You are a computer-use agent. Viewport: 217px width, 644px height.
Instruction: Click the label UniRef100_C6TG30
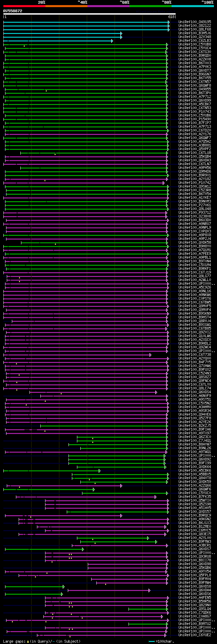[x=195, y=52]
